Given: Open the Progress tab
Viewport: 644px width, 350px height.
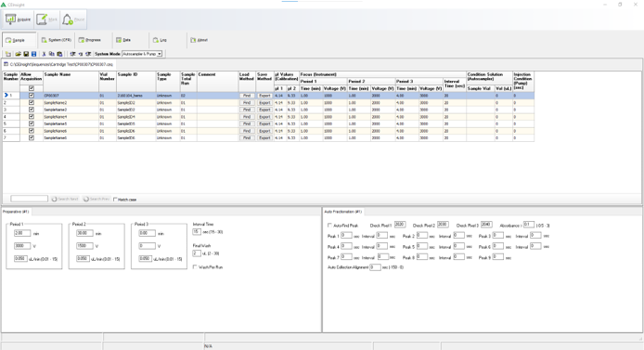Looking at the screenshot, I should [90, 40].
